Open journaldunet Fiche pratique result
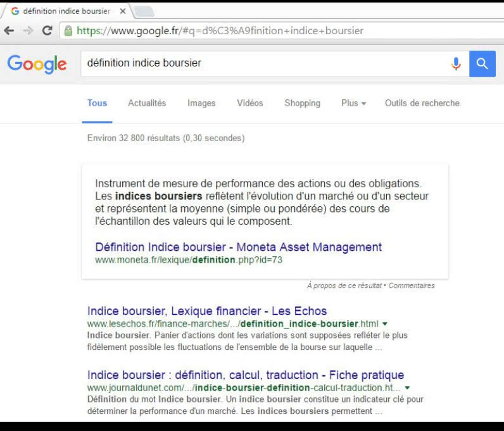Screen dimensions: 504x431 246,375
